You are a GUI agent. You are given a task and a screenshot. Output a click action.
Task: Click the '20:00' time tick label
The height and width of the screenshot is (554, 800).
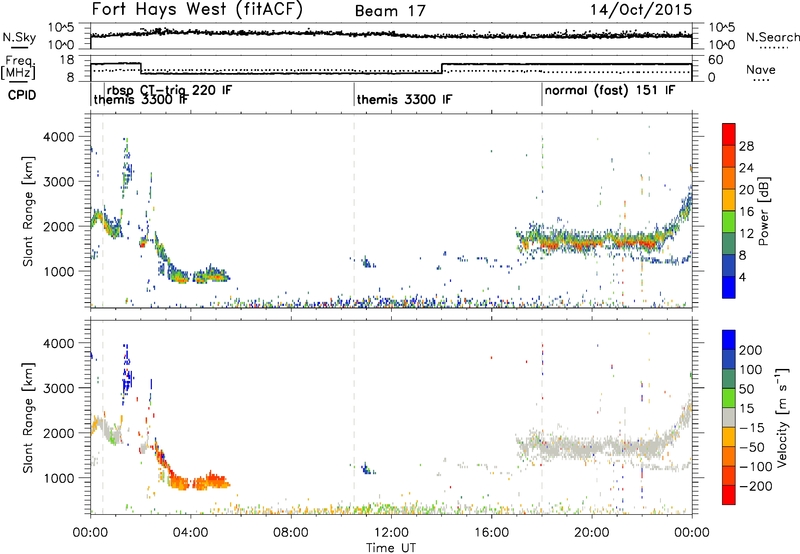tap(592, 533)
